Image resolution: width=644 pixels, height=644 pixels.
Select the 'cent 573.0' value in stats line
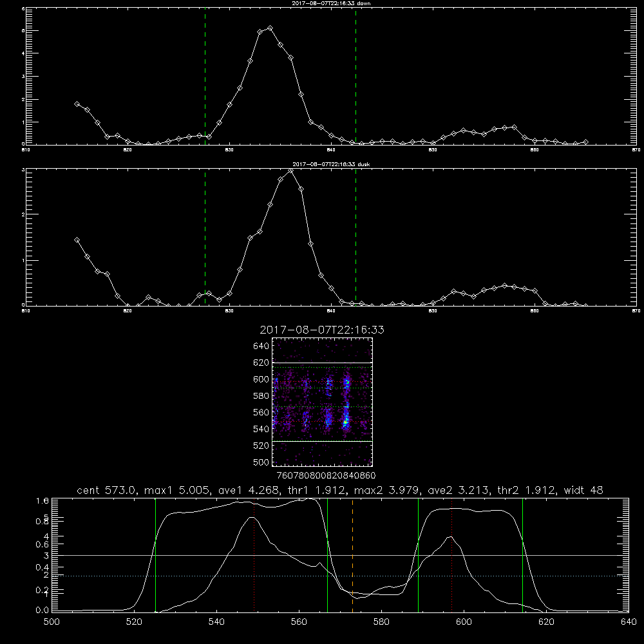107,490
